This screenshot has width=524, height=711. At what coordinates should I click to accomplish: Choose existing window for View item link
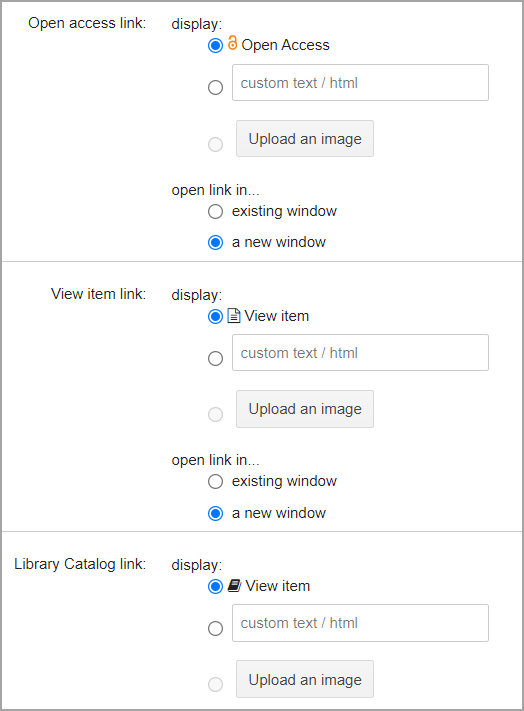pos(215,482)
